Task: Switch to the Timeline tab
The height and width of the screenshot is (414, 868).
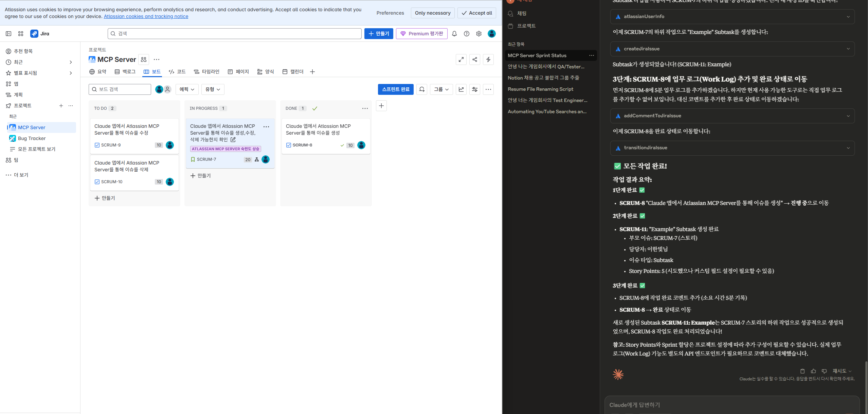Action: [x=206, y=72]
